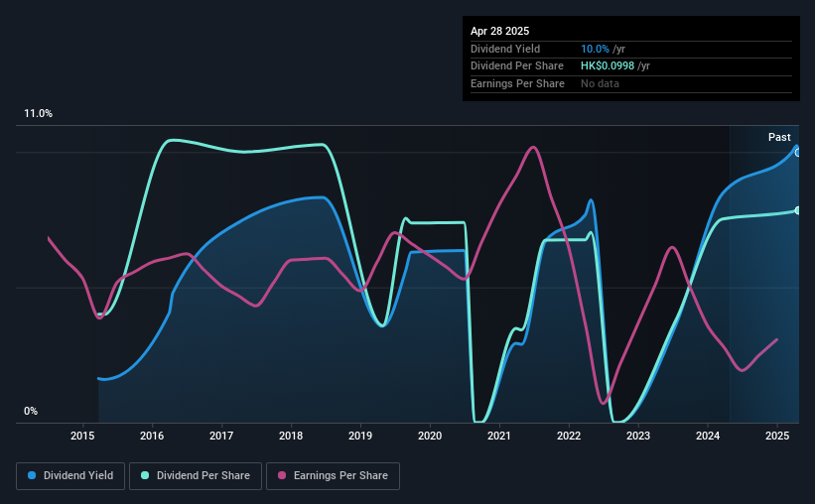Select the 2025 label on the x-axis

777,436
